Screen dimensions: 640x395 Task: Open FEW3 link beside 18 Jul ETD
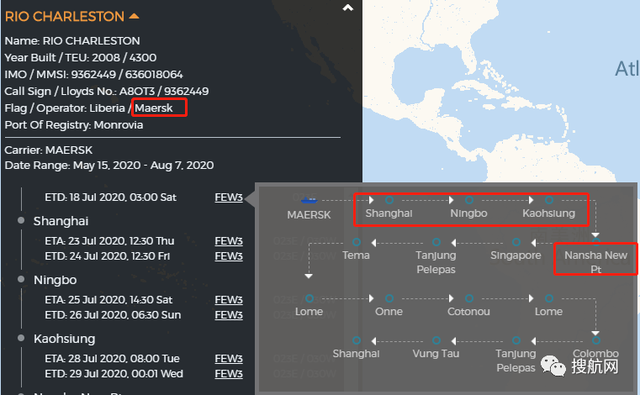[229, 198]
